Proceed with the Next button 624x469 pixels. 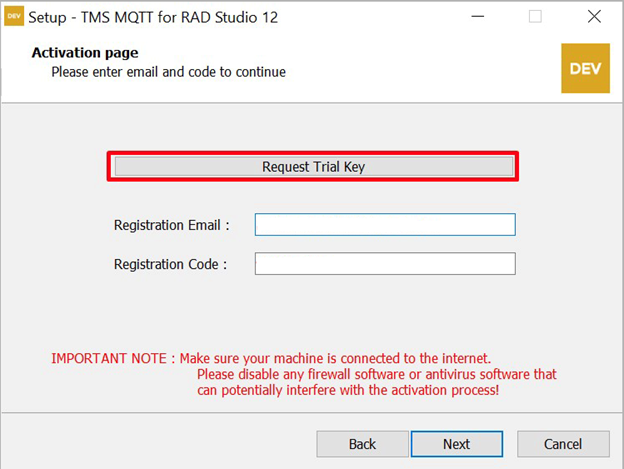pos(457,444)
